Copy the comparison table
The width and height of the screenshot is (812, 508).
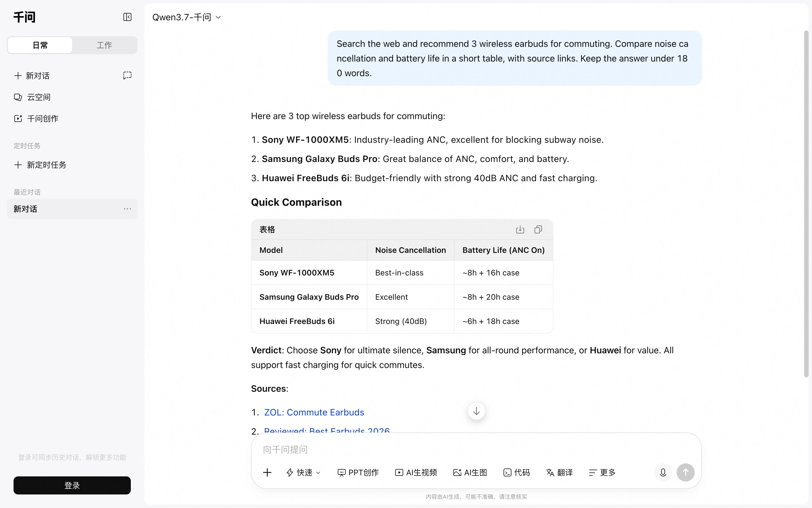pyautogui.click(x=538, y=229)
